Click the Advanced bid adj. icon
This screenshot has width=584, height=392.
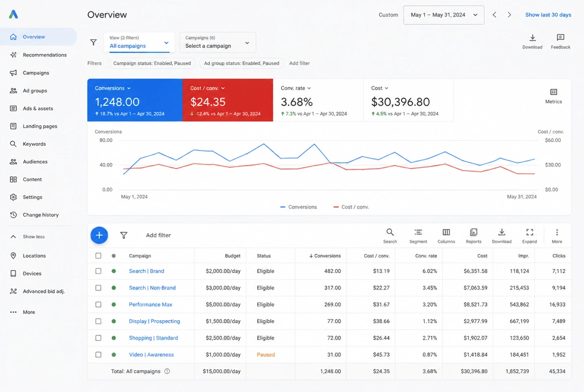14,291
